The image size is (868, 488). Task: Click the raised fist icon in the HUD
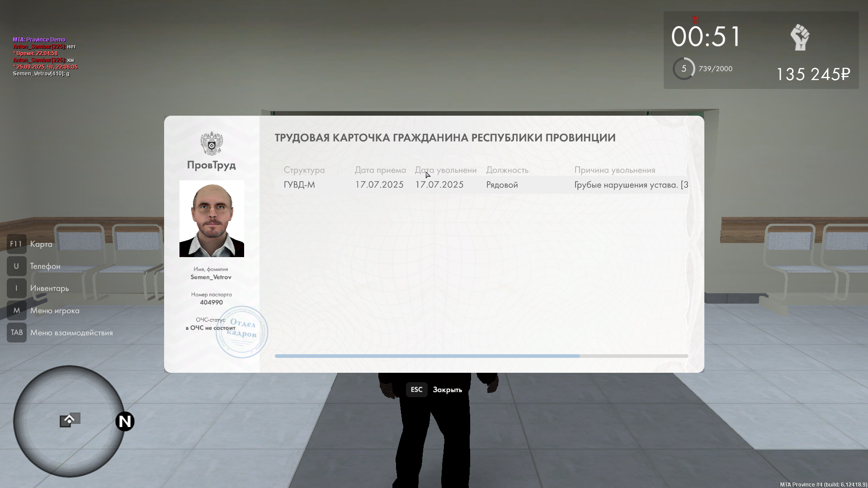[x=800, y=37]
